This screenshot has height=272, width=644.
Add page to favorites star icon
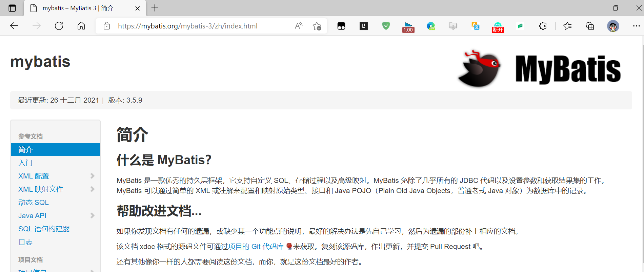317,26
